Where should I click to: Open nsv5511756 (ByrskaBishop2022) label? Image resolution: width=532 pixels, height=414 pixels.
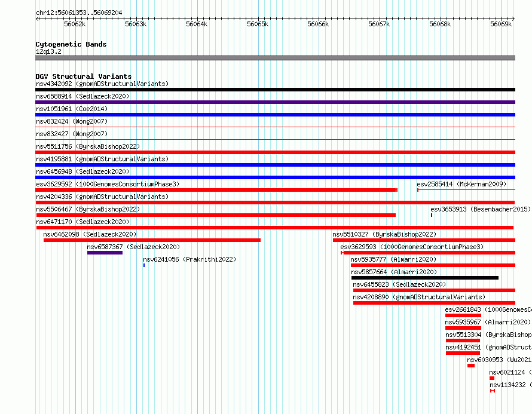click(x=88, y=146)
